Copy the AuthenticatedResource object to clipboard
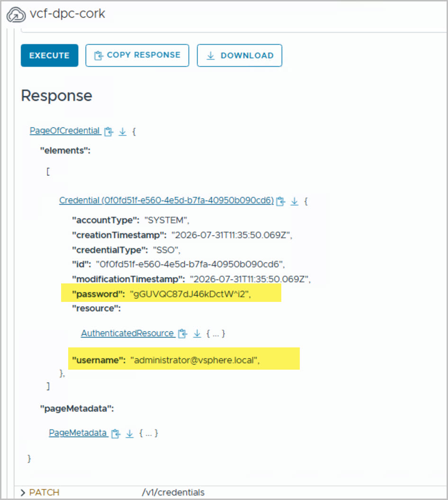Image resolution: width=448 pixels, height=500 pixels. 183,334
